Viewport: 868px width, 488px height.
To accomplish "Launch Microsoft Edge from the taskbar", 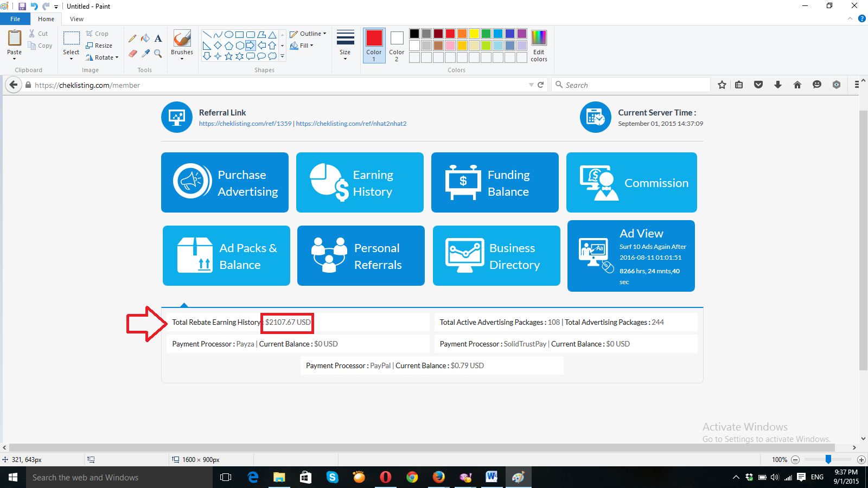I will pyautogui.click(x=253, y=477).
